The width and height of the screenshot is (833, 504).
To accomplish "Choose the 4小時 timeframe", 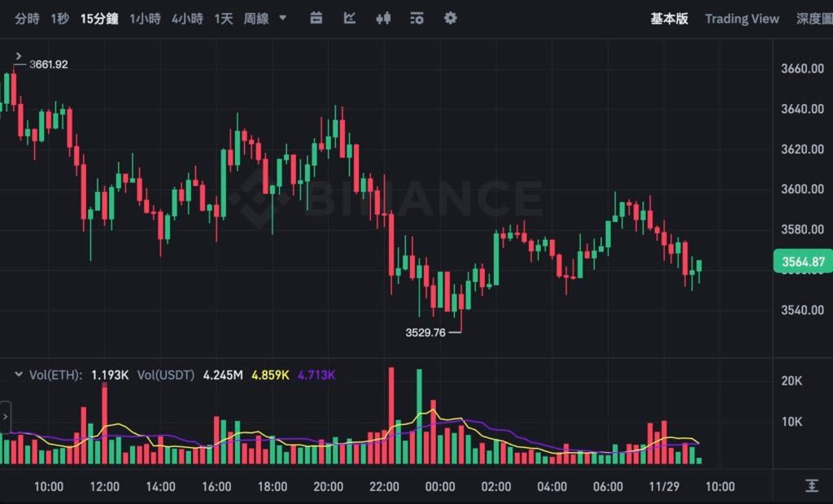I will point(187,18).
